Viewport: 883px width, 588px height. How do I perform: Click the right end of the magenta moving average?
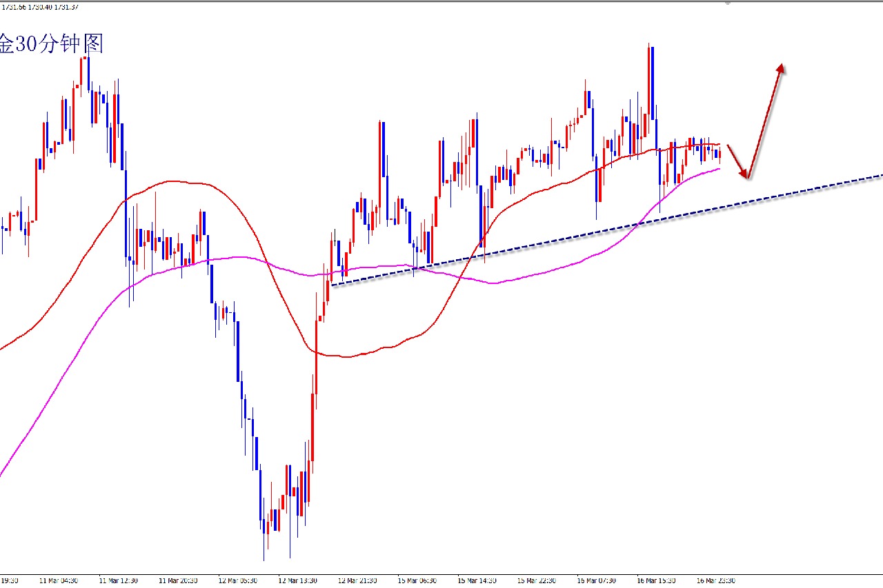pos(719,169)
